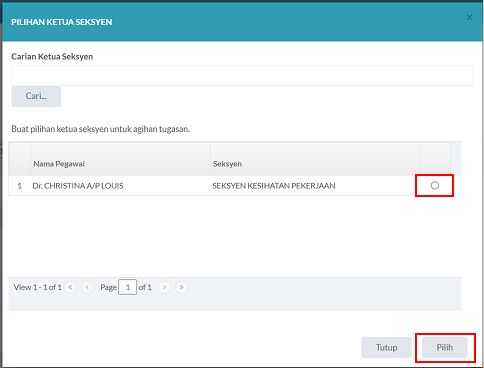Click the Buat pilihan ketua seksyen instruction text
This screenshot has height=368, width=484.
point(101,129)
